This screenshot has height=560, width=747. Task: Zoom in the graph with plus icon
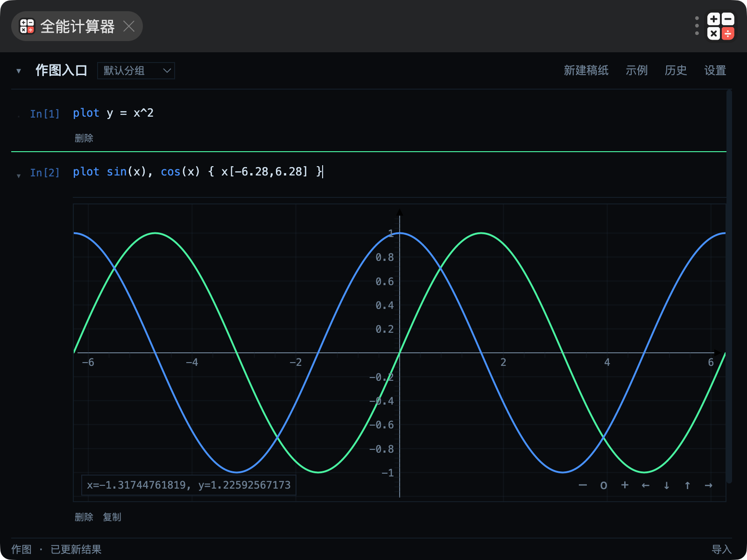(x=625, y=485)
